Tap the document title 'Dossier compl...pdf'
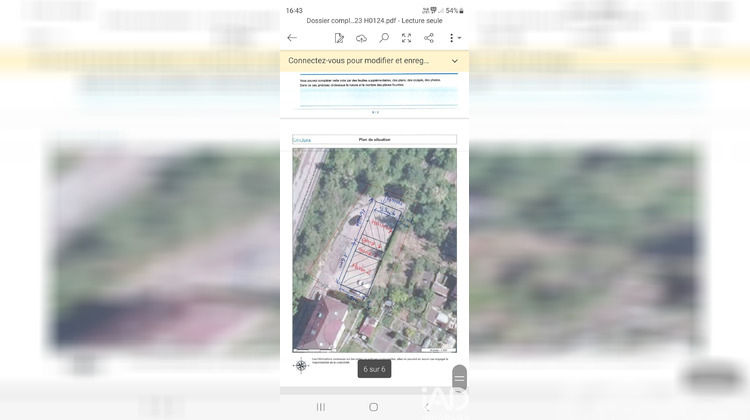 [x=374, y=20]
